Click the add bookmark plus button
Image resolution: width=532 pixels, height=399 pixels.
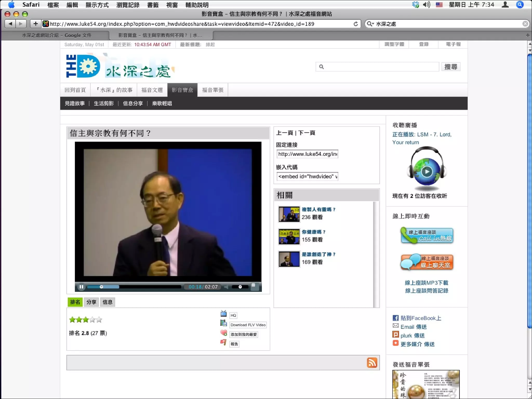tap(36, 24)
